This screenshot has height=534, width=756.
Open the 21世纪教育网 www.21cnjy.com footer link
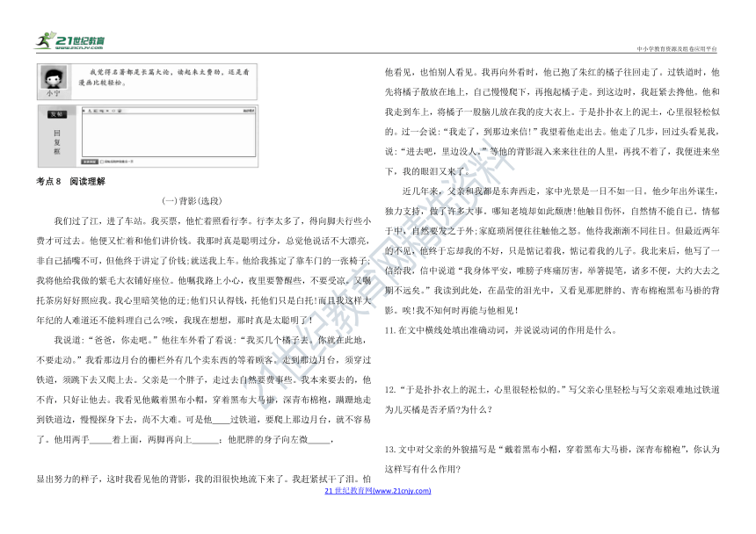coord(378,491)
